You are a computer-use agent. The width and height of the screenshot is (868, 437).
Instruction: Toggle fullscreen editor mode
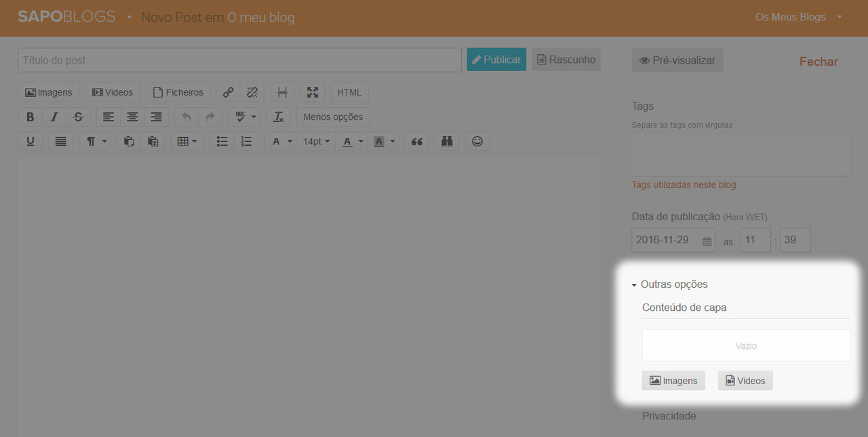pyautogui.click(x=312, y=93)
